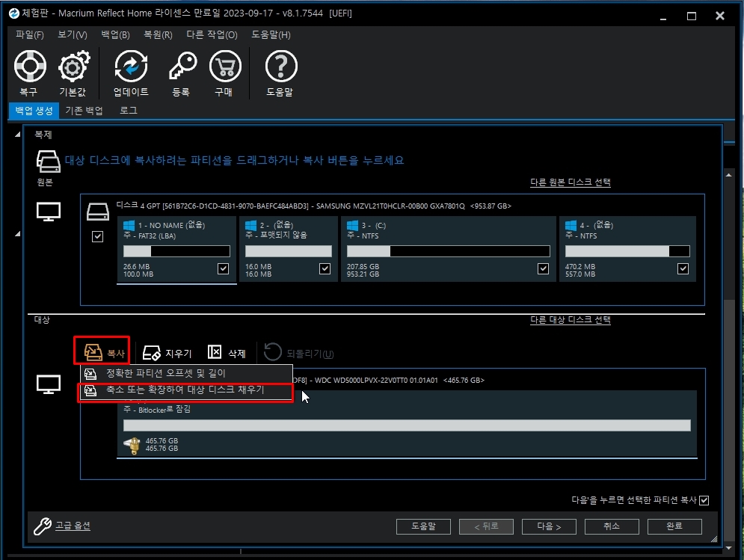Open the Restore (복원) menu
This screenshot has width=744, height=560.
coord(158,34)
